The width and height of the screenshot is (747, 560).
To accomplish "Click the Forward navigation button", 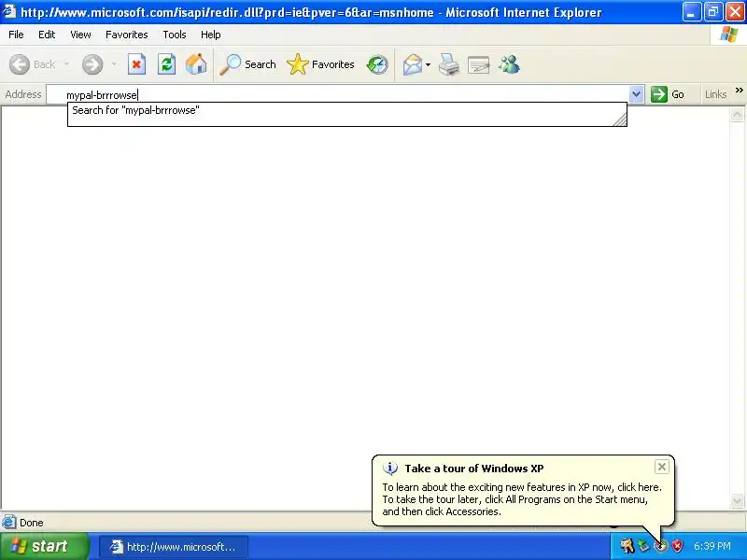I will tap(92, 64).
